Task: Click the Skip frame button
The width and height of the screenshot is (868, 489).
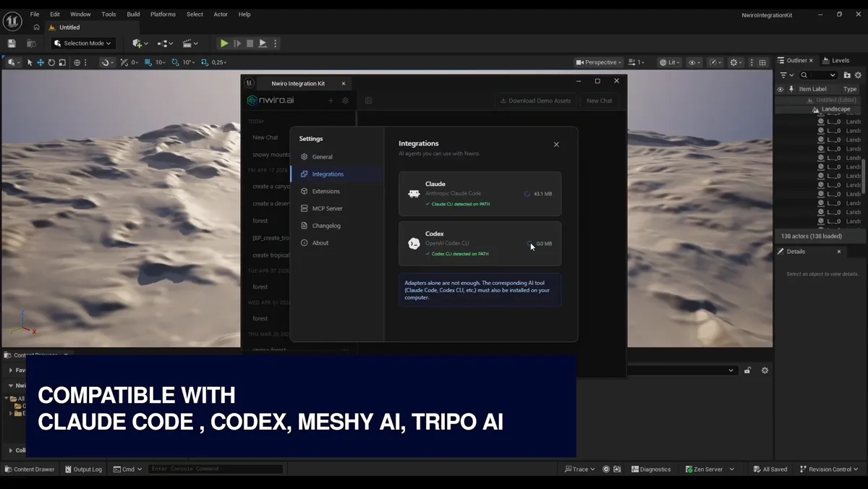Action: (x=237, y=43)
